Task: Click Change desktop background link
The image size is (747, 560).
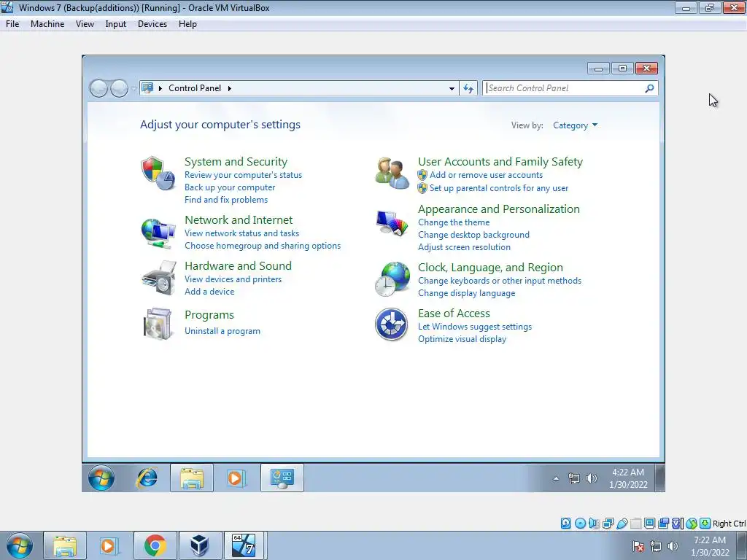Action: [473, 235]
